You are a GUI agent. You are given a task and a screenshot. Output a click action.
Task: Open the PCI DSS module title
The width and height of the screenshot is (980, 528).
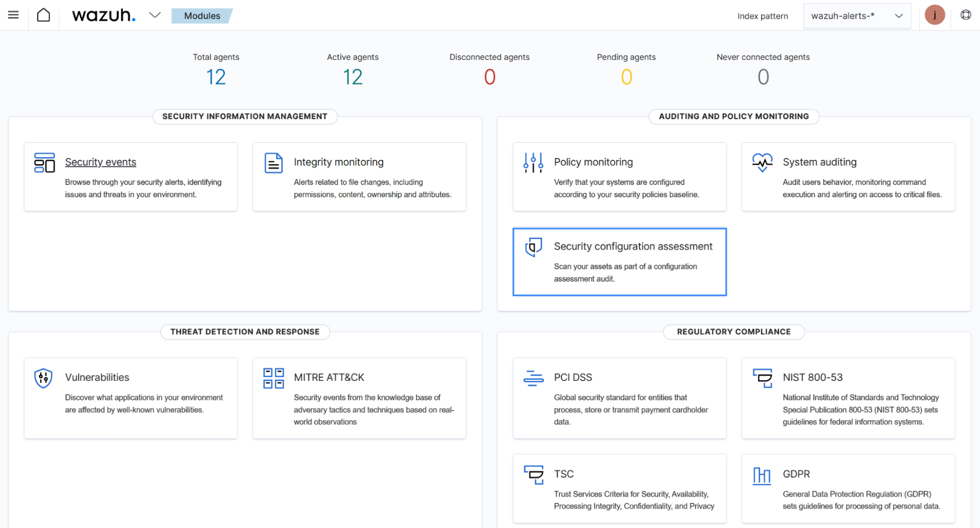pos(573,377)
